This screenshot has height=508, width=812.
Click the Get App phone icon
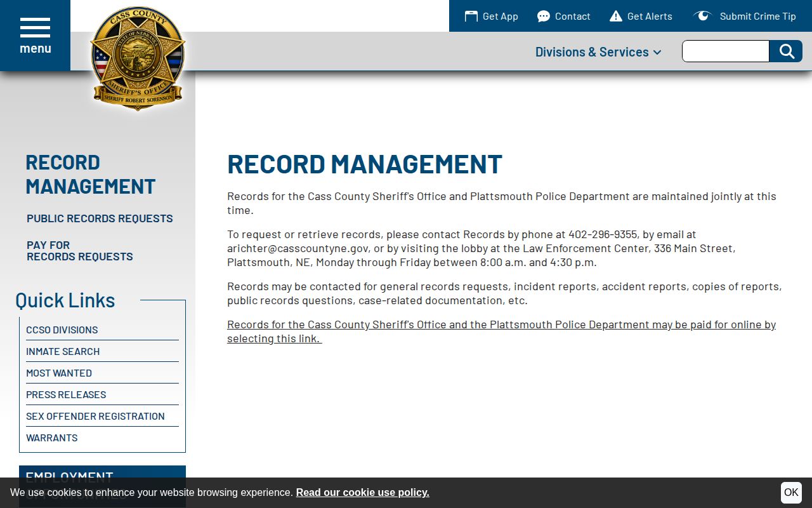[471, 17]
